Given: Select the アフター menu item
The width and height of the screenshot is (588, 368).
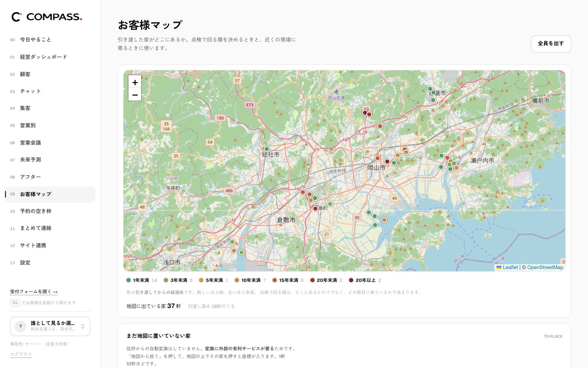Looking at the screenshot, I should click(50, 177).
